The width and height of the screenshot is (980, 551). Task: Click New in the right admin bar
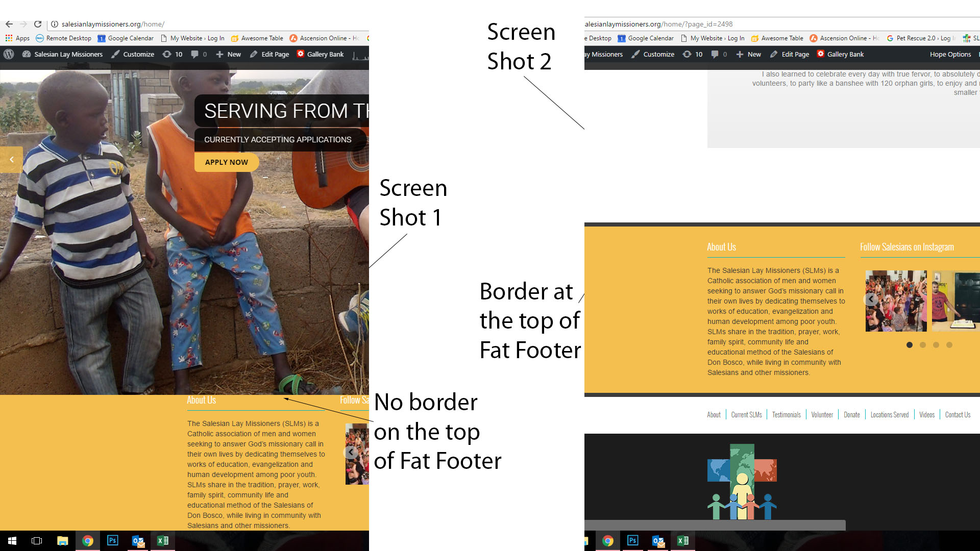tap(748, 54)
